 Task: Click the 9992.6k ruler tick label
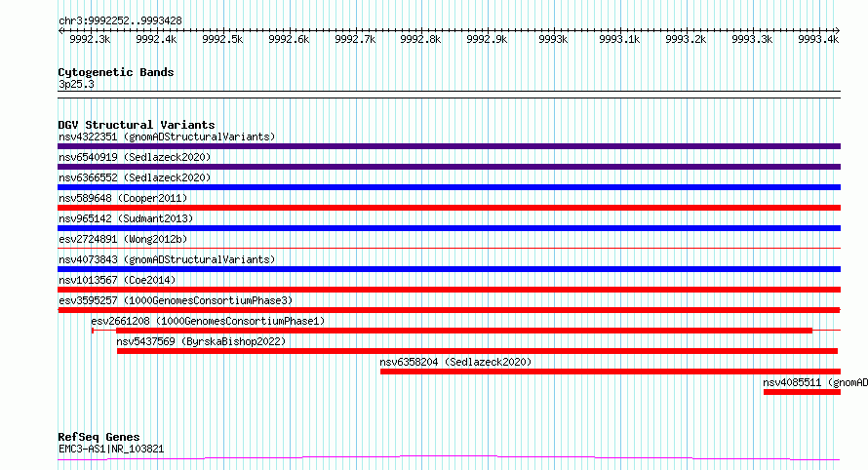[289, 39]
